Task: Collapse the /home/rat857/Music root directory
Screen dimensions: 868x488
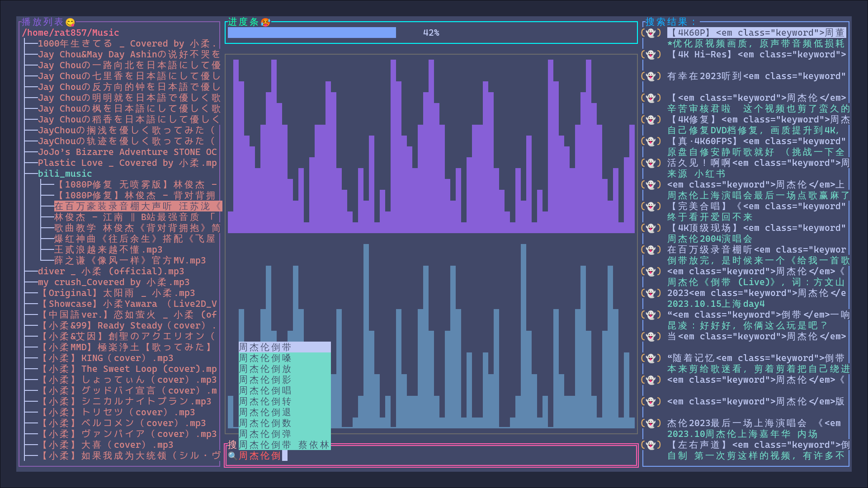Action: pyautogui.click(x=71, y=33)
